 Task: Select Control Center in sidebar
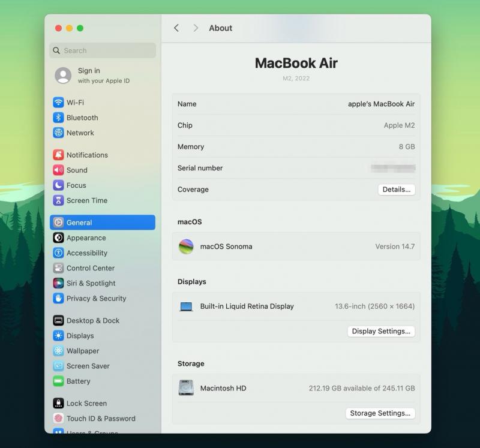103,268
